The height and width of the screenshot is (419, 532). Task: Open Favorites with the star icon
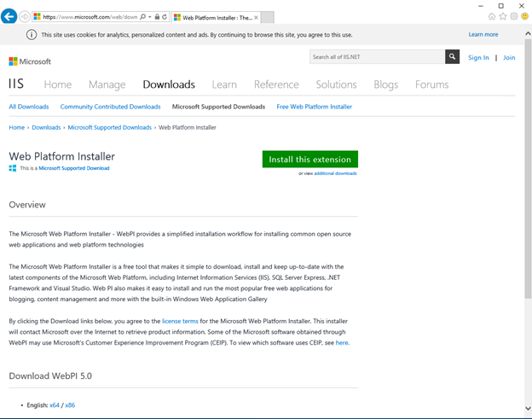click(503, 16)
